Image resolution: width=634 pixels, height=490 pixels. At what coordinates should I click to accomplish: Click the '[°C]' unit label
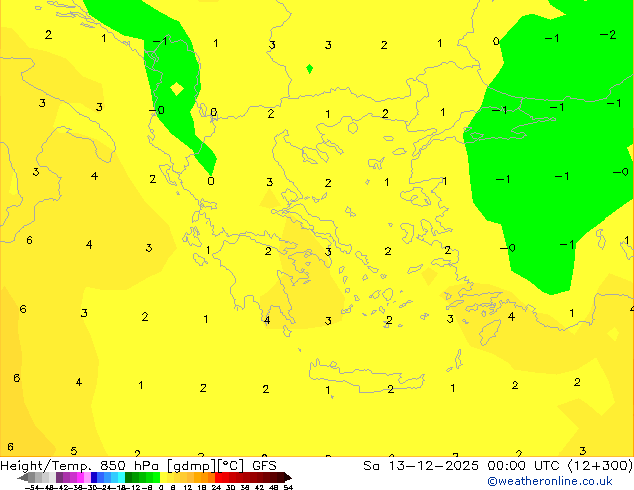point(231,466)
